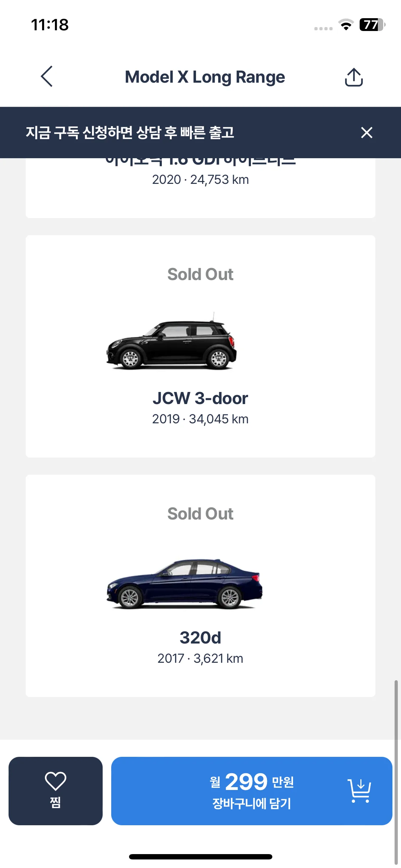Tap the home indicator bar at bottom
This screenshot has width=401, height=868.
coord(200,857)
